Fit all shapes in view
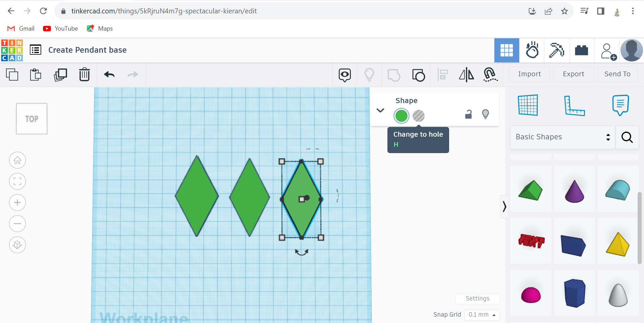 [x=17, y=182]
